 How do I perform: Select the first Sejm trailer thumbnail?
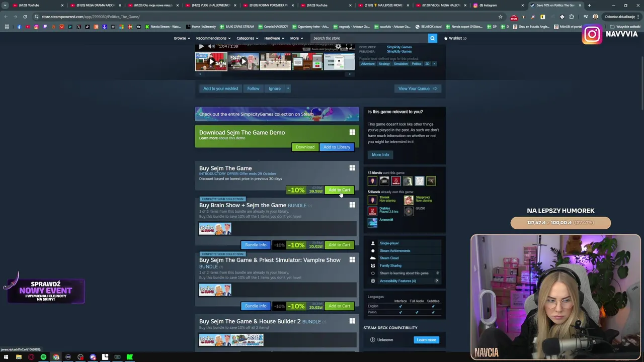[x=211, y=62]
